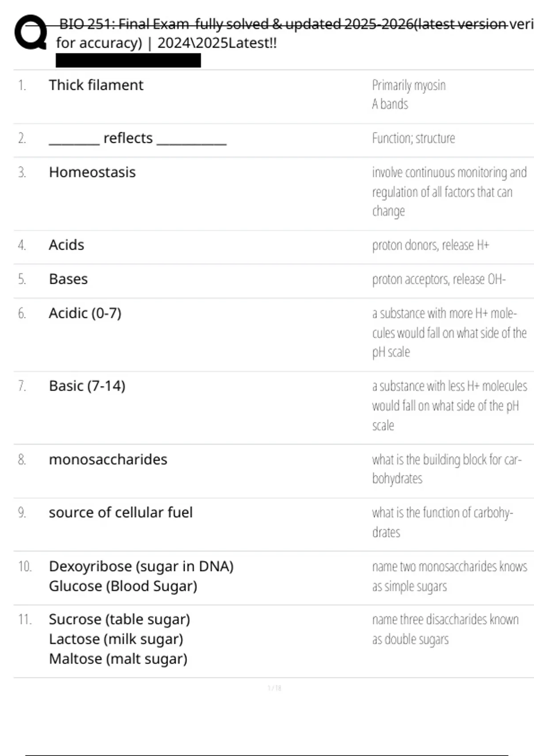Click the Quizlet Q logo icon
The image size is (534, 756).
[31, 32]
